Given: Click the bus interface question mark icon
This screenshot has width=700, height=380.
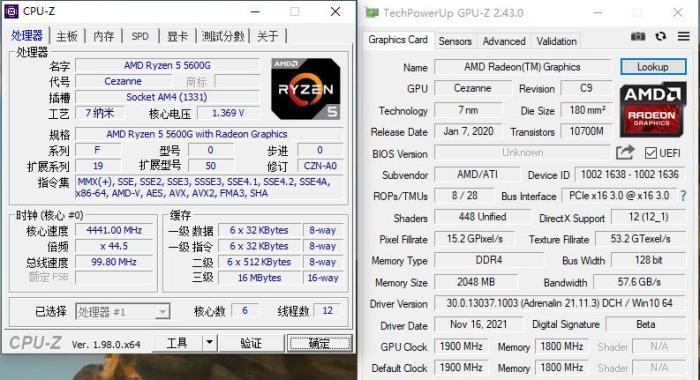Looking at the screenshot, I should click(683, 196).
